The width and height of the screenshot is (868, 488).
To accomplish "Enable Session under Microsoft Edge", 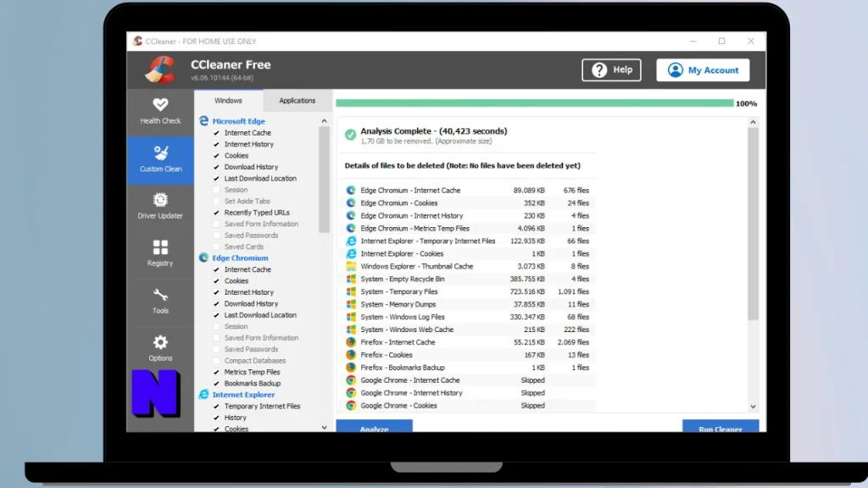I will tap(216, 190).
